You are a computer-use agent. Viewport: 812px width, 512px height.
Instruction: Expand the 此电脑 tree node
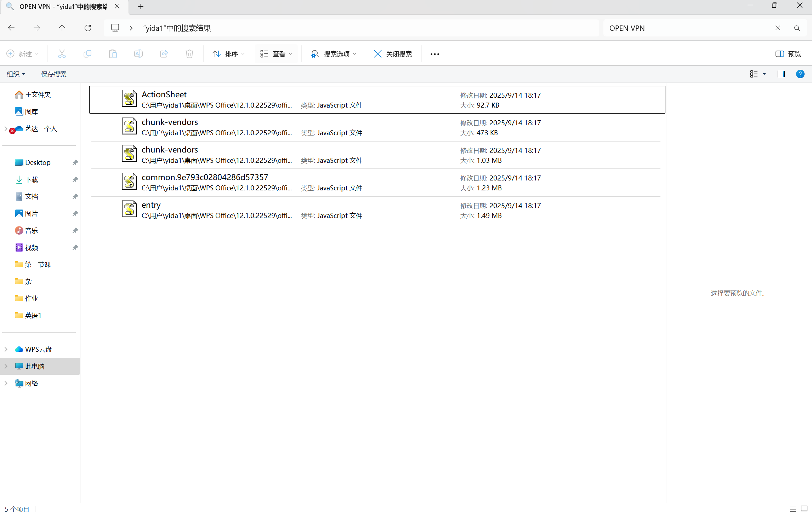pyautogui.click(x=6, y=366)
